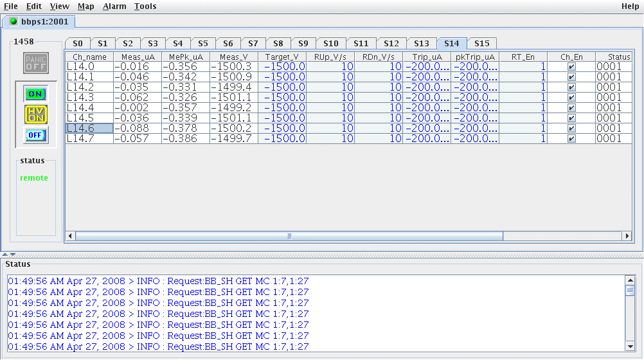Click the Ch_name column header

(x=89, y=57)
